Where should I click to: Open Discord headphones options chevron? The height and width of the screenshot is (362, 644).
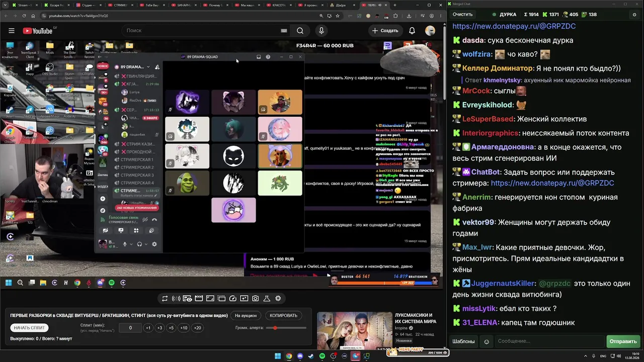click(x=146, y=244)
